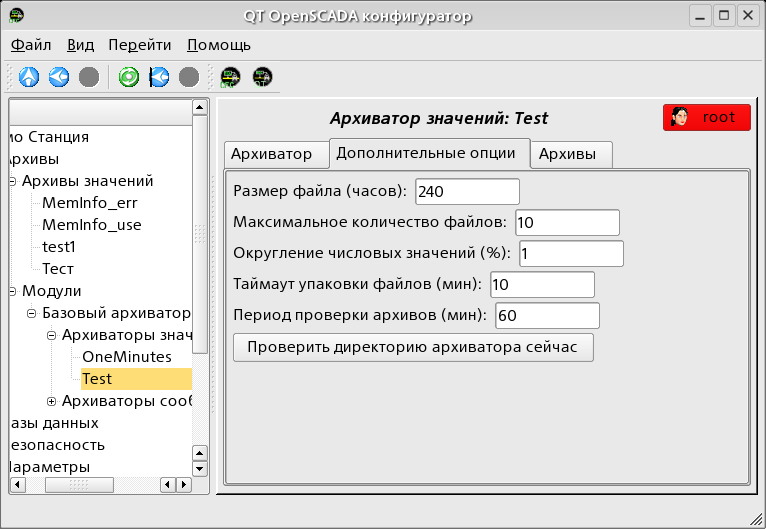Click the Период проверки архивов field
The image size is (766, 529).
click(x=546, y=315)
